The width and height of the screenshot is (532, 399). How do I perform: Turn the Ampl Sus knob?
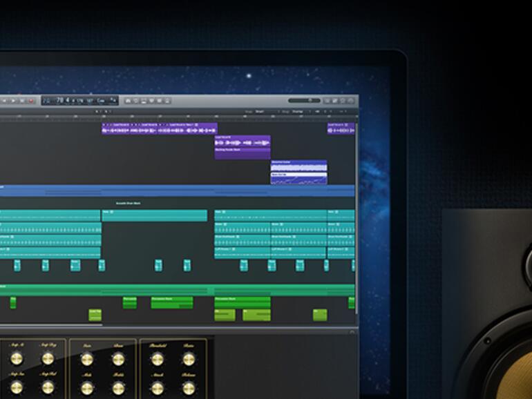point(17,387)
